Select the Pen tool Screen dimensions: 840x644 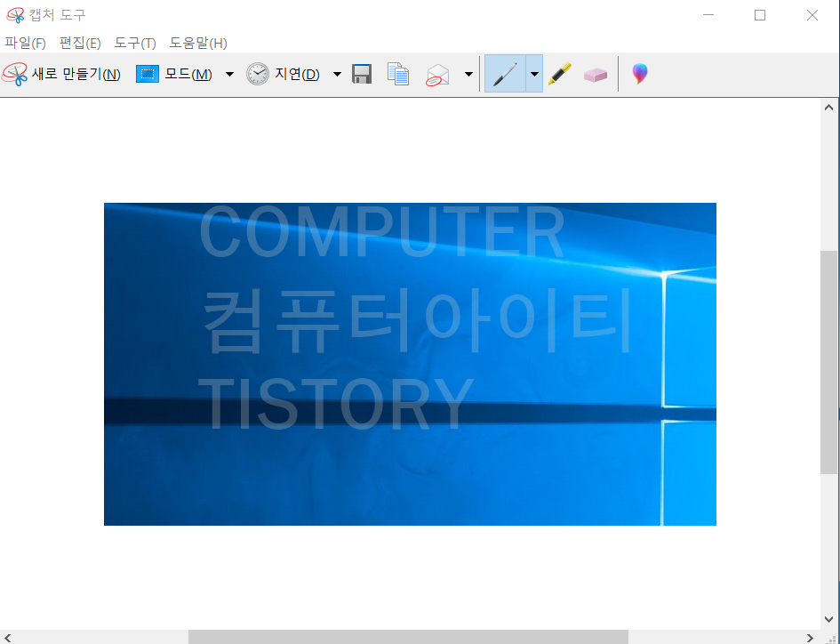505,74
